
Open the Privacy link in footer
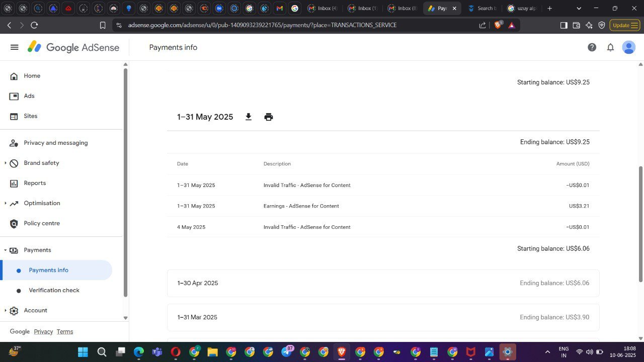point(43,332)
